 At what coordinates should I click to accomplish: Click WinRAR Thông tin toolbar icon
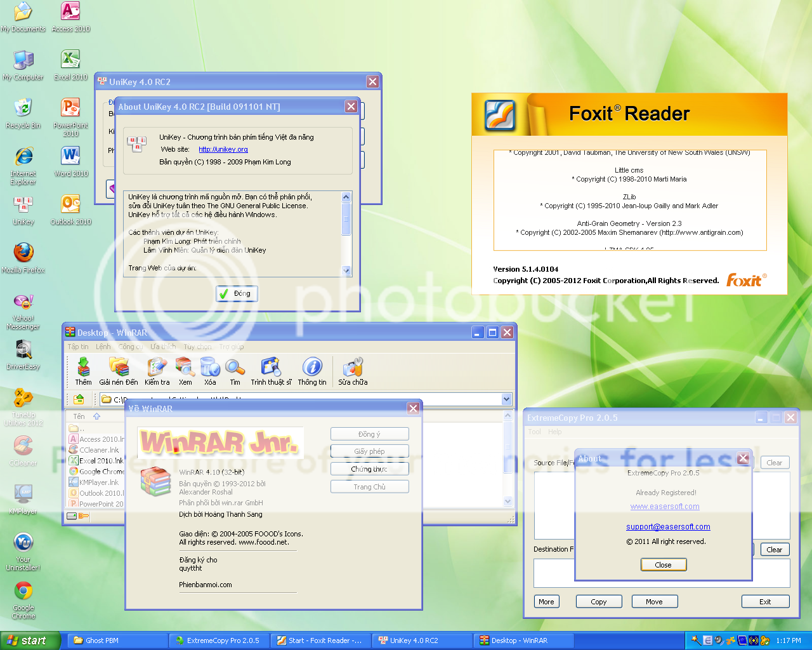pyautogui.click(x=312, y=371)
